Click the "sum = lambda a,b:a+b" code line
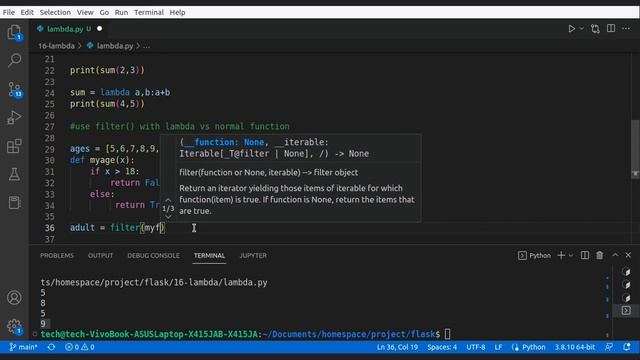640x360 pixels. point(120,93)
